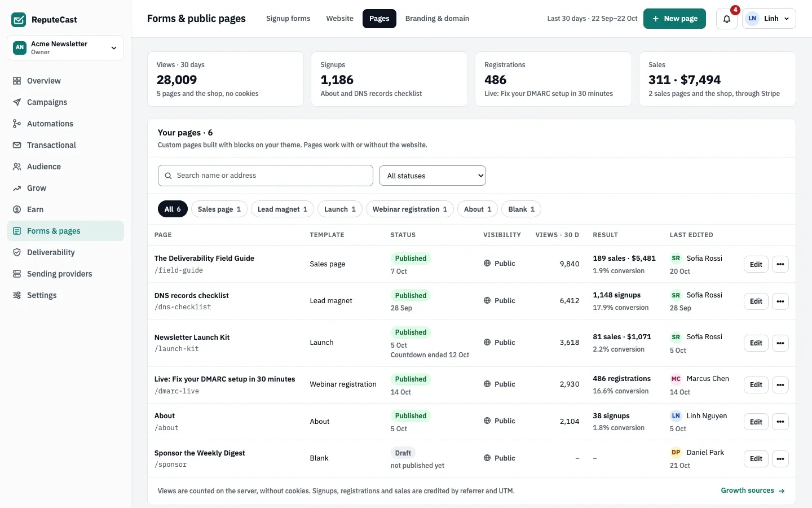Click the Settings sliders icon

[x=17, y=295]
